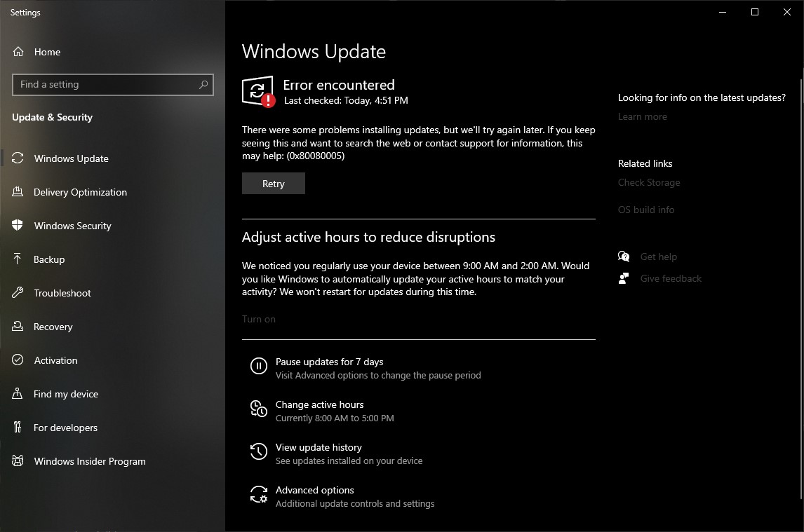804x532 pixels.
Task: Minimize the Settings window
Action: (723, 12)
